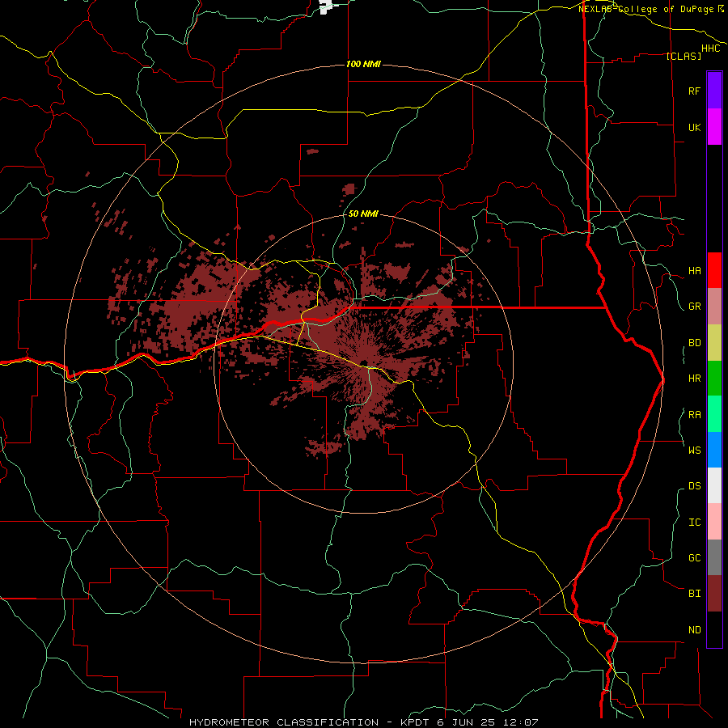Click the white patch at the top edge

tap(326, 6)
